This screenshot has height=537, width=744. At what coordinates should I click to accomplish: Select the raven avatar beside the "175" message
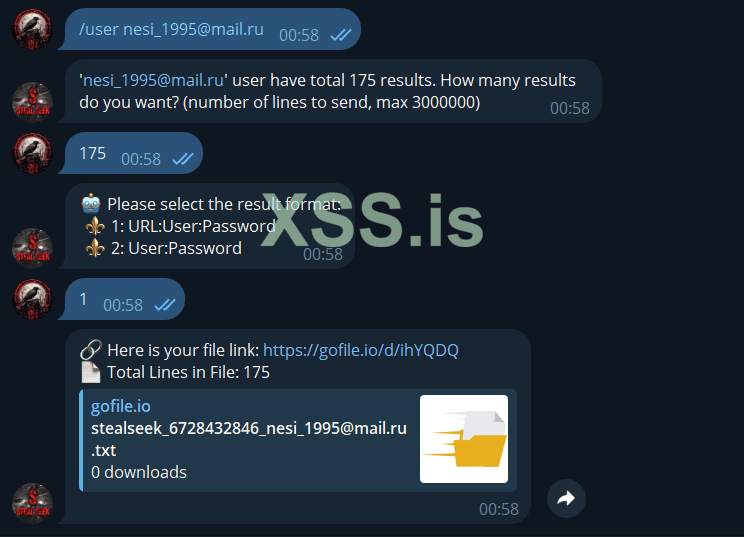click(31, 153)
